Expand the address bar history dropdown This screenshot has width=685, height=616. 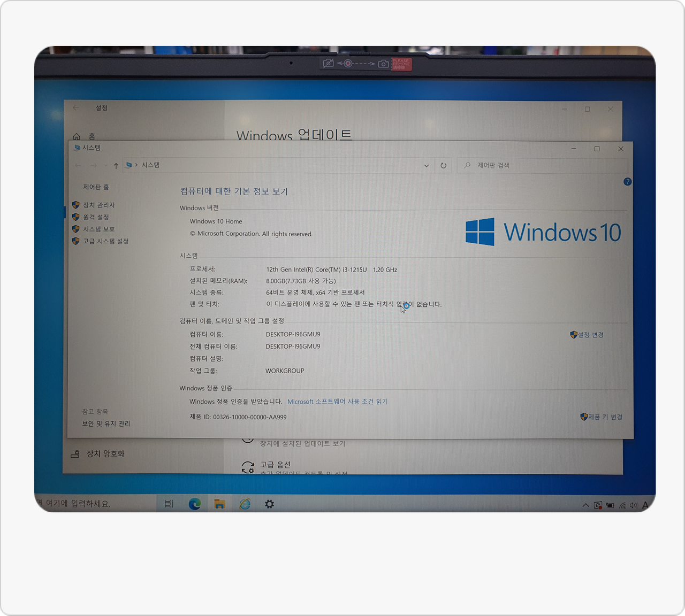tap(427, 166)
